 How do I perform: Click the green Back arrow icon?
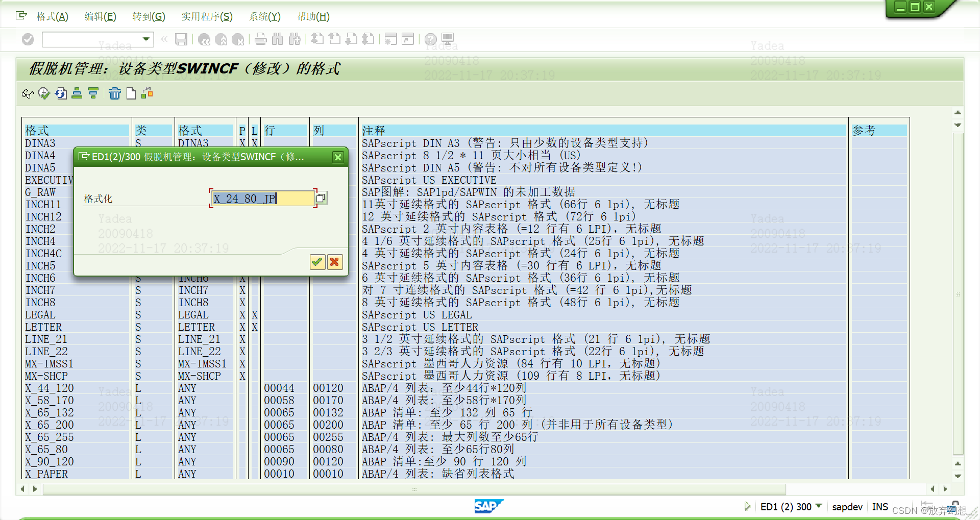[x=205, y=39]
